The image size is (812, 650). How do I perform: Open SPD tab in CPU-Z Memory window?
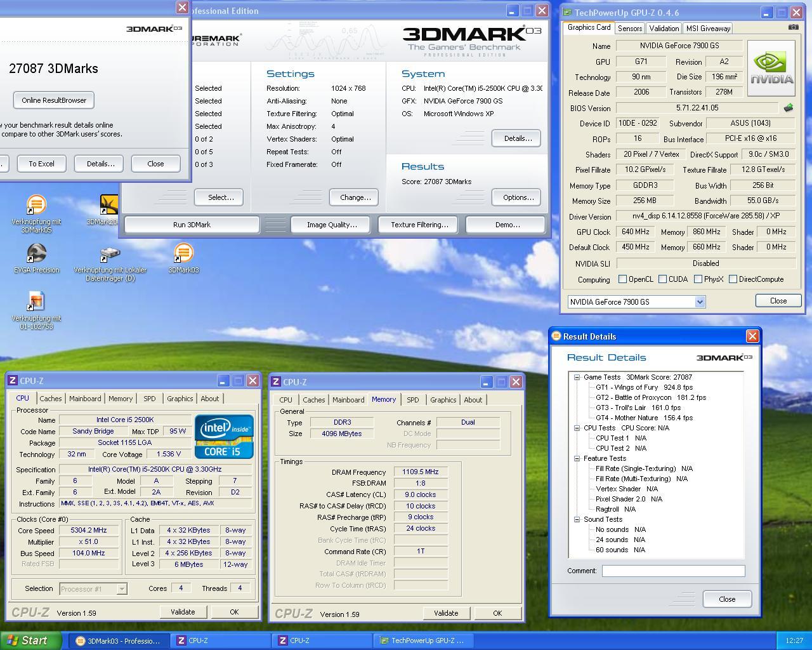click(412, 400)
